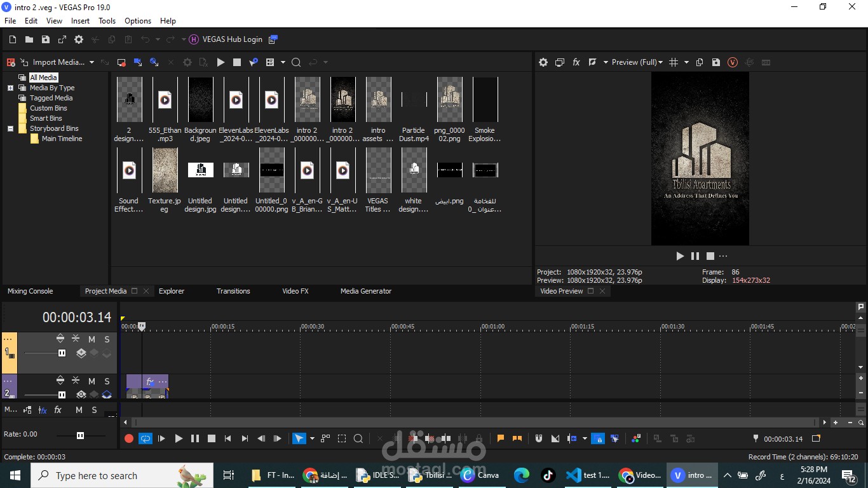Open the purple VEGAS Hub icon
This screenshot has width=868, height=488.
(194, 39)
